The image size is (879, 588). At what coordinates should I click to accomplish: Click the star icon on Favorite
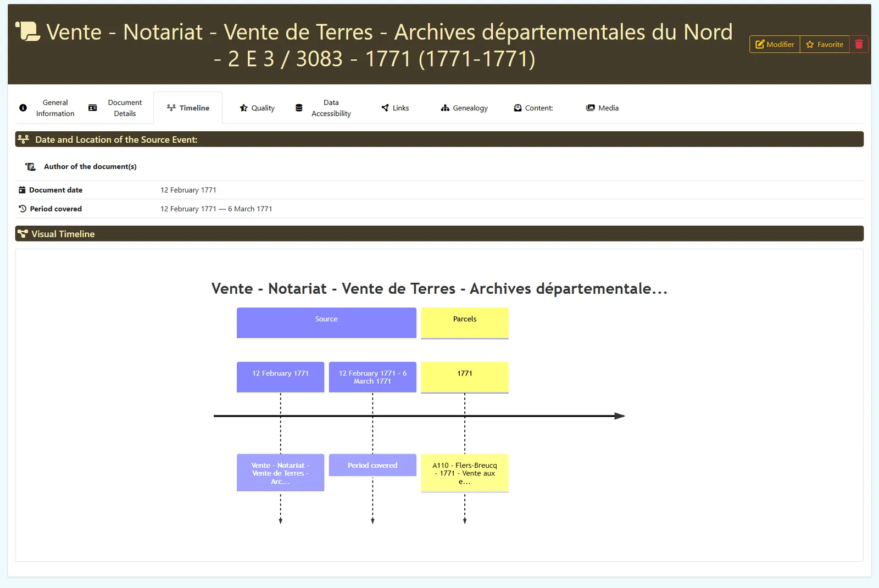pos(810,44)
